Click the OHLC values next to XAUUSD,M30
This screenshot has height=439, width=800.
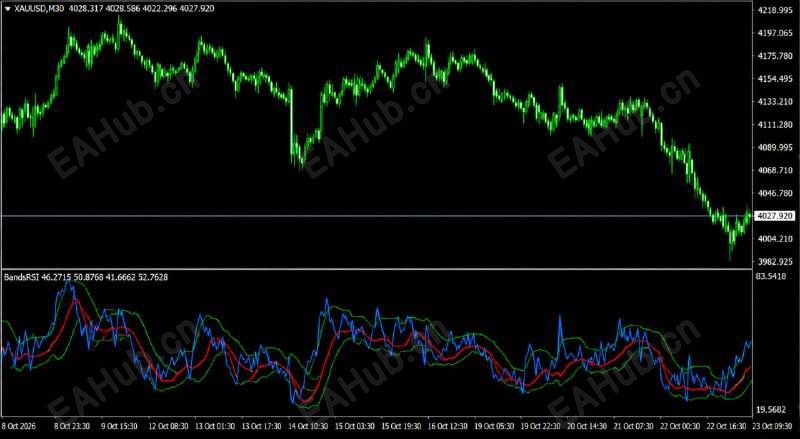pyautogui.click(x=141, y=9)
